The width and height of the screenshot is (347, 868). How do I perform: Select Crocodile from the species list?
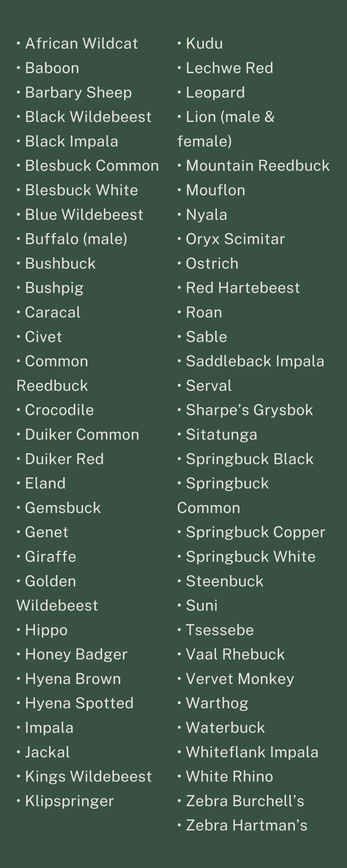[x=59, y=410]
